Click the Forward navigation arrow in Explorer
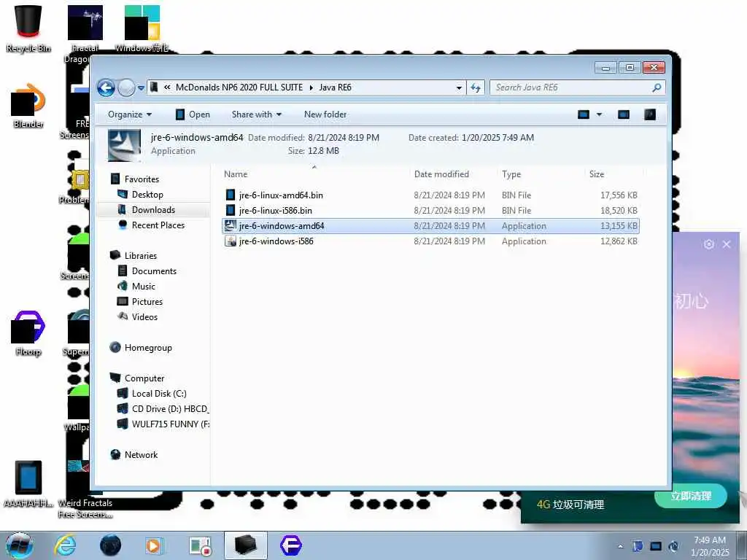The width and height of the screenshot is (747, 560). pos(126,87)
